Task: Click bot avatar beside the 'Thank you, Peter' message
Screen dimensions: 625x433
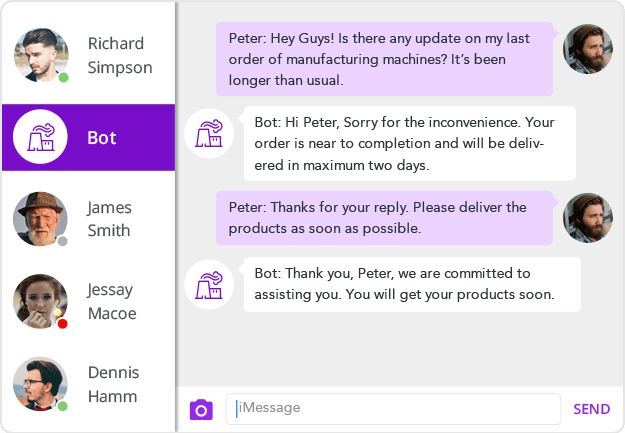Action: pyautogui.click(x=210, y=284)
